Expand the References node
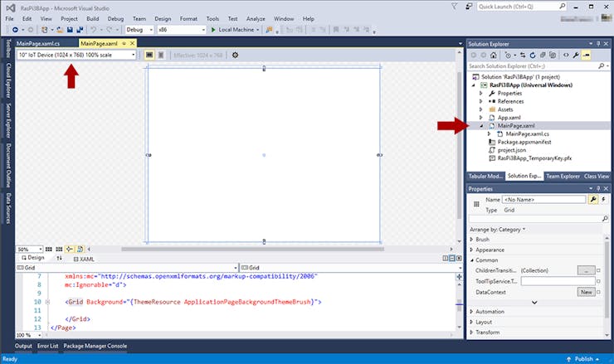The width and height of the screenshot is (614, 364). (481, 101)
